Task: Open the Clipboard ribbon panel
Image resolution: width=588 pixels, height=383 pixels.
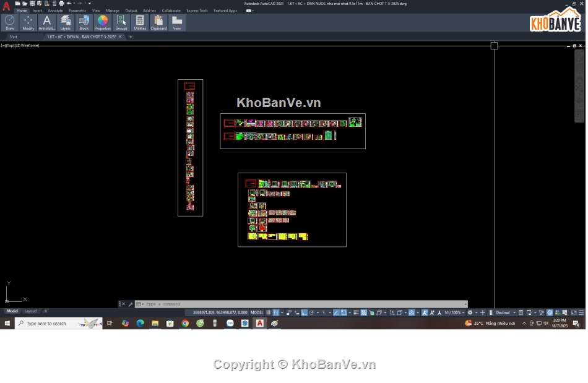Action: [x=158, y=22]
